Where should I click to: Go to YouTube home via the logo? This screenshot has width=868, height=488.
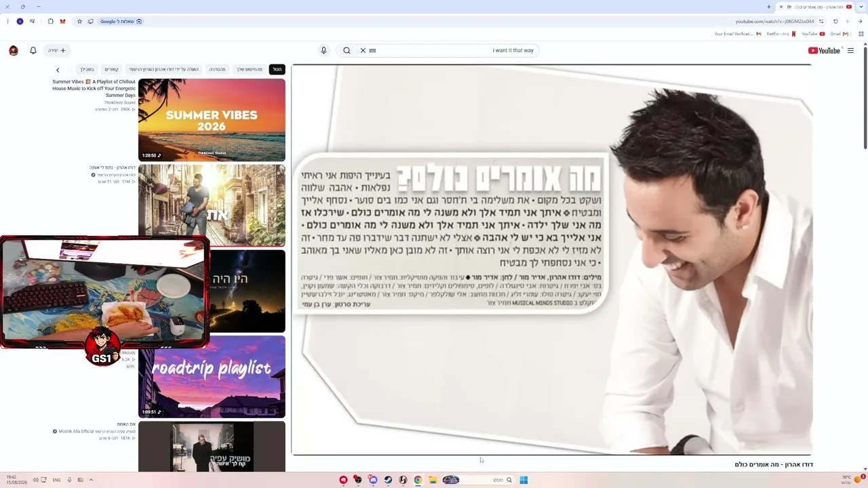[824, 50]
